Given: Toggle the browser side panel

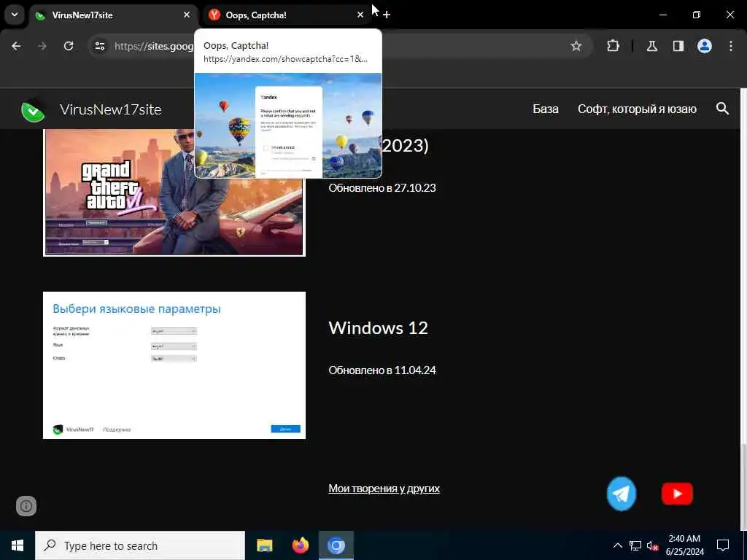Looking at the screenshot, I should click(678, 46).
